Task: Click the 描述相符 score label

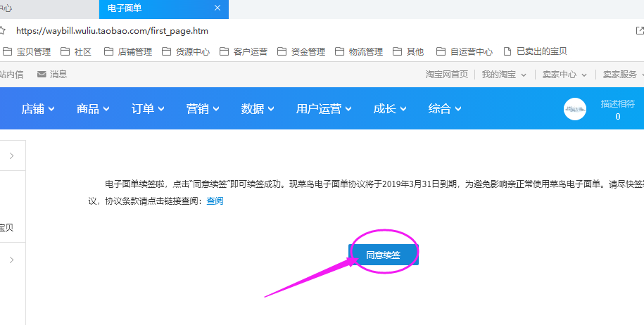Action: [618, 104]
